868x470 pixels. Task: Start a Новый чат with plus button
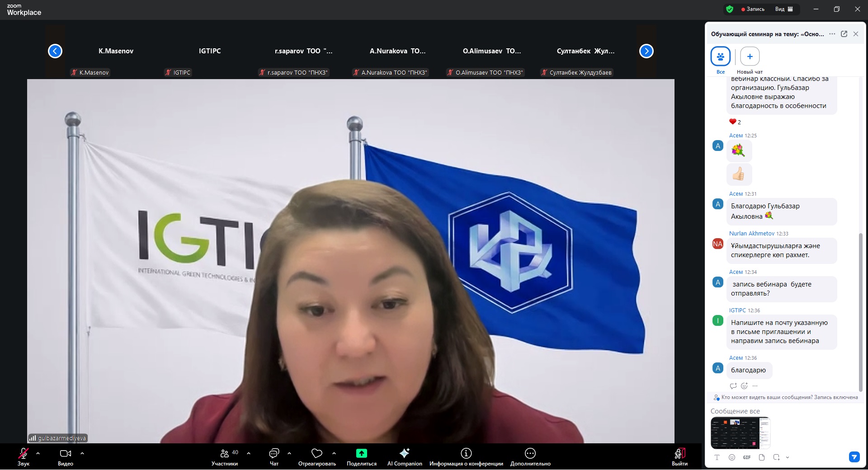click(750, 56)
